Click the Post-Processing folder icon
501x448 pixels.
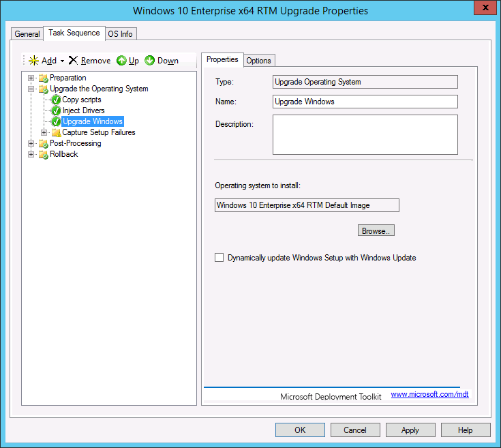43,143
